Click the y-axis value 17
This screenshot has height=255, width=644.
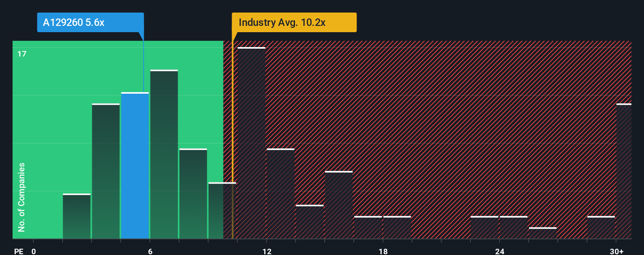pyautogui.click(x=22, y=54)
